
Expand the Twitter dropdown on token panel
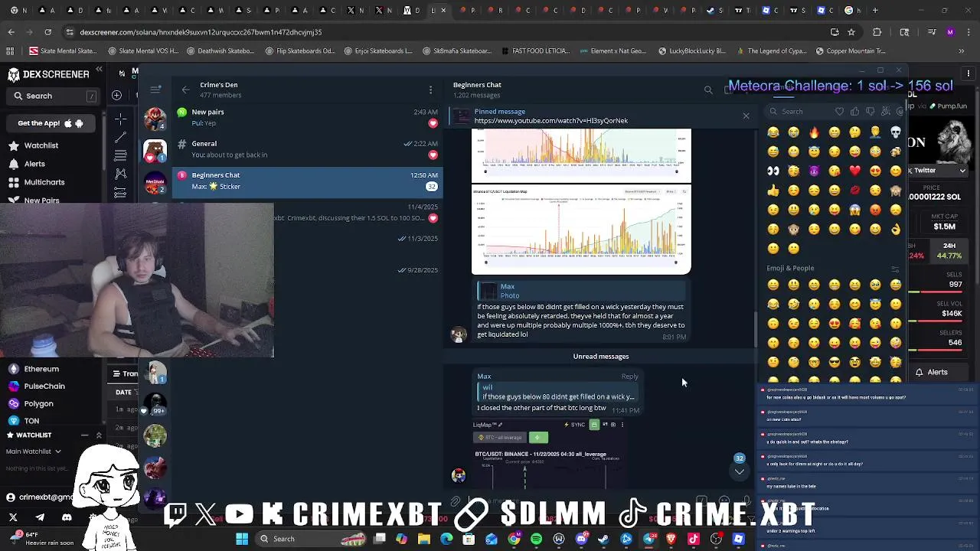point(963,171)
